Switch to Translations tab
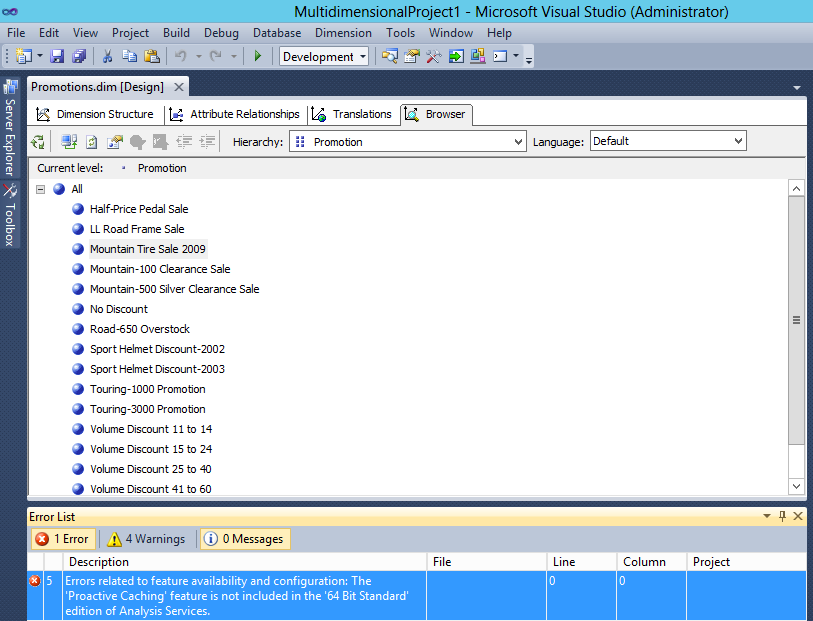 352,114
